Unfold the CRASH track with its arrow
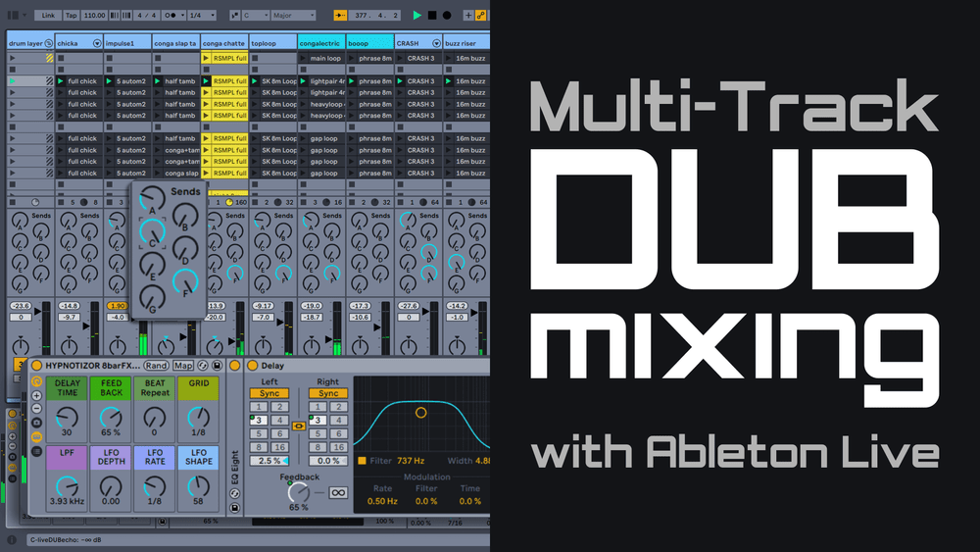Image resolution: width=980 pixels, height=552 pixels. (x=436, y=43)
